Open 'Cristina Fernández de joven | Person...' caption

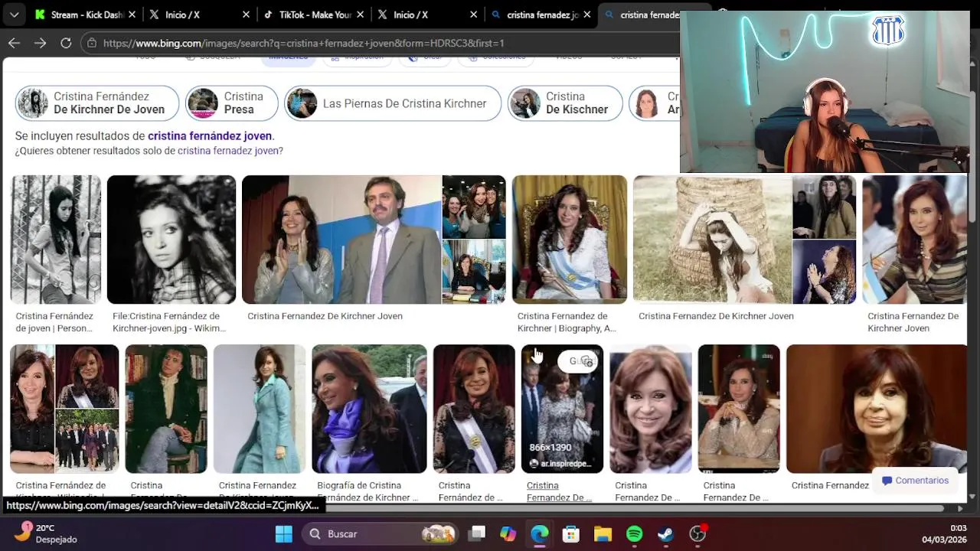point(54,322)
